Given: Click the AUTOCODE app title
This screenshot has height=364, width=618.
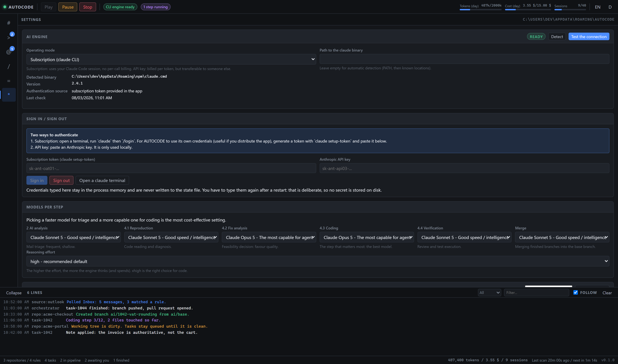Looking at the screenshot, I should pyautogui.click(x=21, y=7).
